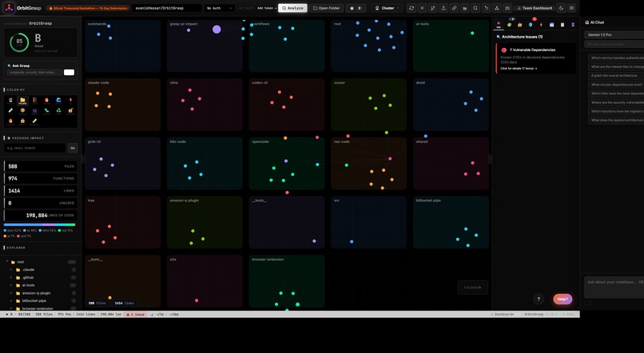Select the E letter color-by icon

(34, 101)
